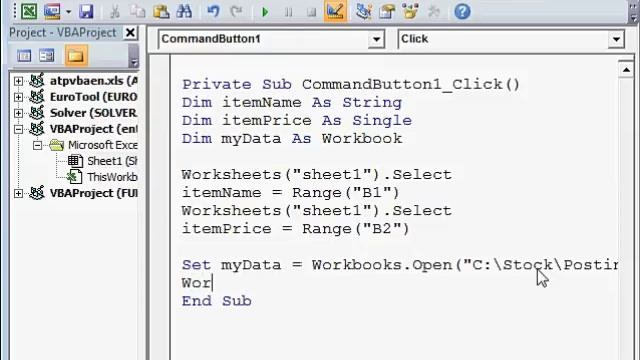The height and width of the screenshot is (360, 640).
Task: Select EuroTool project in tree
Action: tap(93, 97)
